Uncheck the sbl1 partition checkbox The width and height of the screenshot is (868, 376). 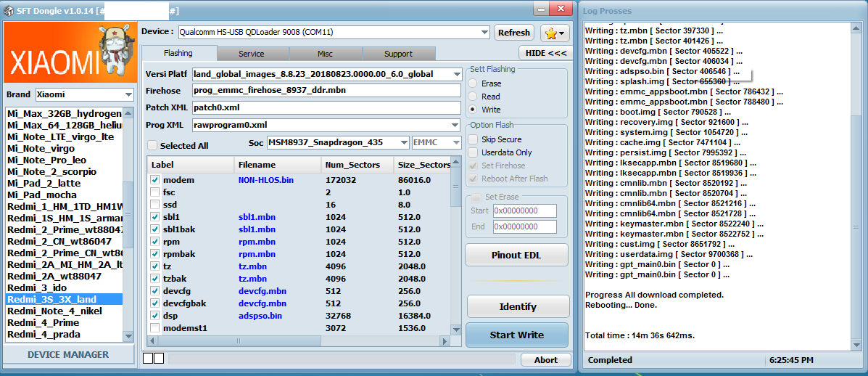[x=155, y=217]
